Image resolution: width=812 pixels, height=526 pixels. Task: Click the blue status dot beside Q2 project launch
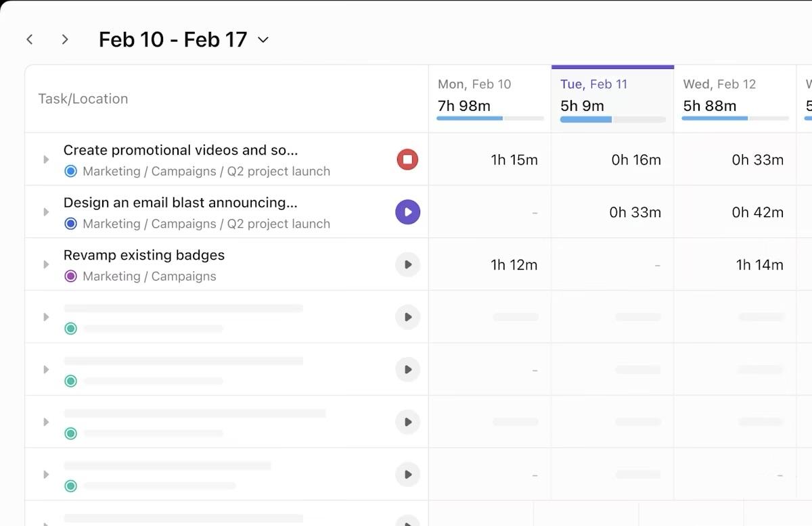(x=70, y=171)
